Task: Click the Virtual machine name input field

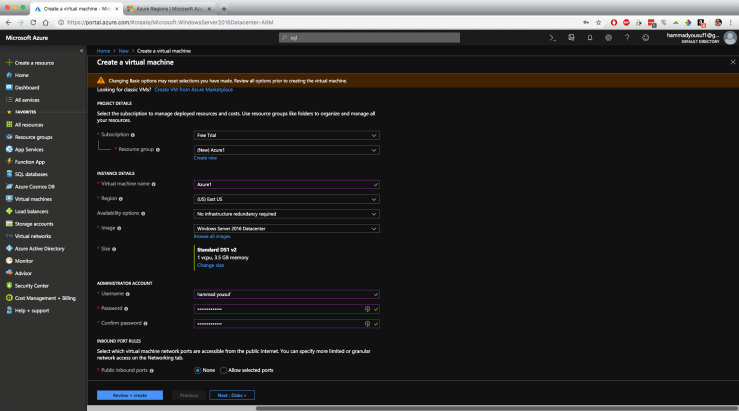Action: click(287, 184)
